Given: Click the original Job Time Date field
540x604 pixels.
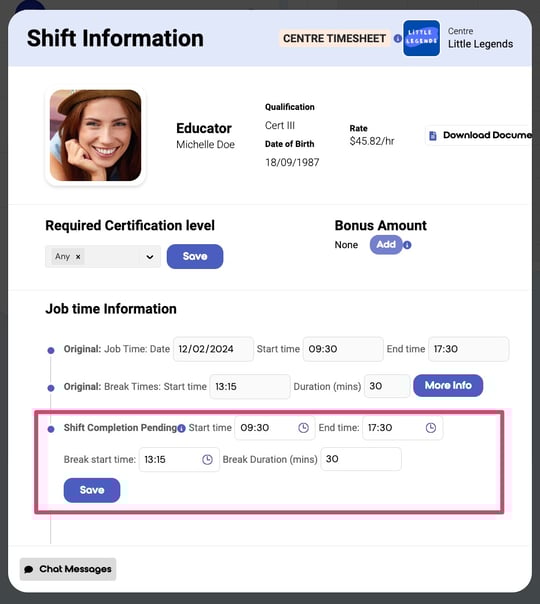Looking at the screenshot, I should [213, 349].
